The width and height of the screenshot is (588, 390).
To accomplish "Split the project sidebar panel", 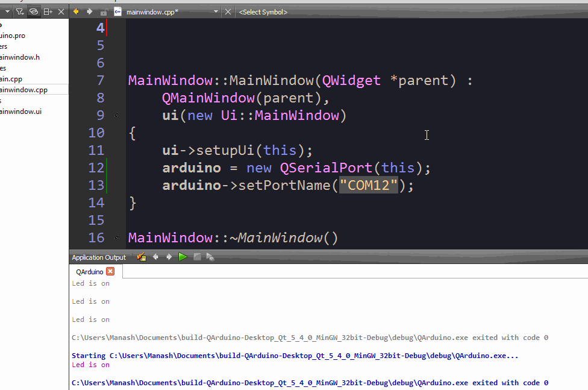I will (48, 11).
